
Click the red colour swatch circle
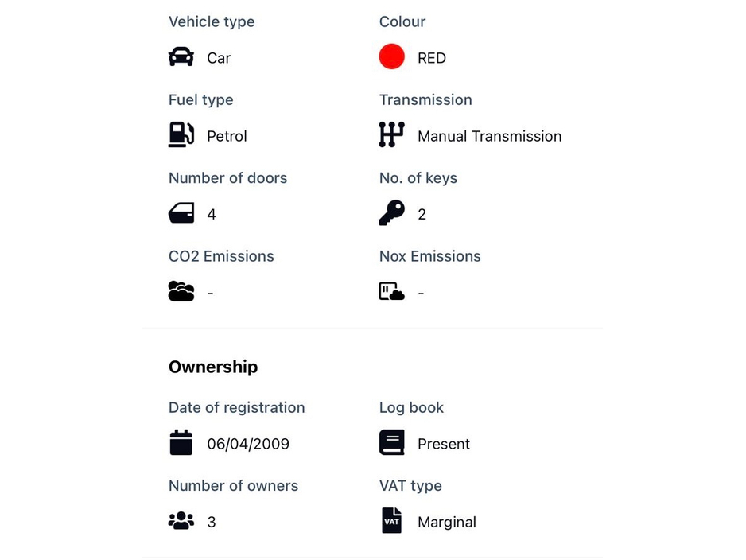(x=391, y=57)
